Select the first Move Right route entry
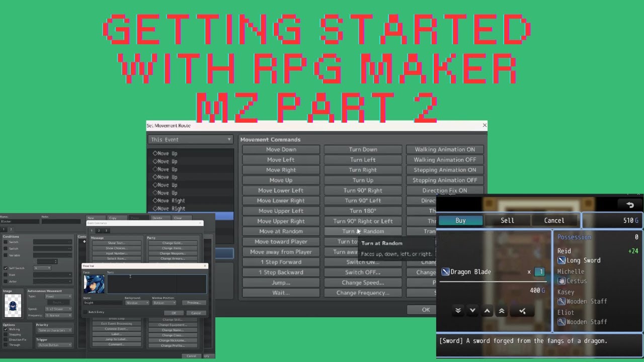Viewport: 644px width, 362px height. click(x=190, y=201)
